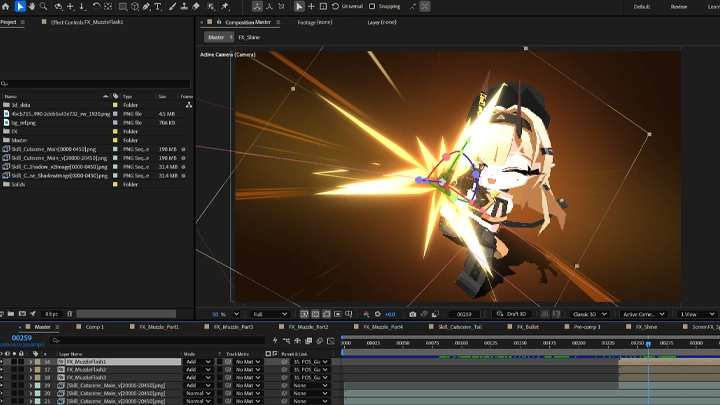Click yellow label swatch of FX folder
The image size is (720, 405).
click(x=115, y=131)
